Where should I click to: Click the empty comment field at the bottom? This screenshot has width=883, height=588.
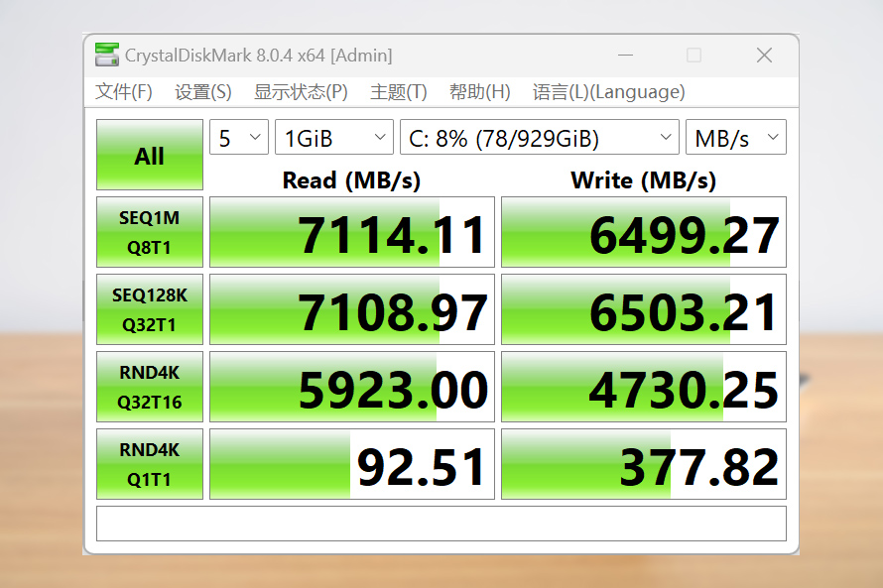click(x=441, y=524)
